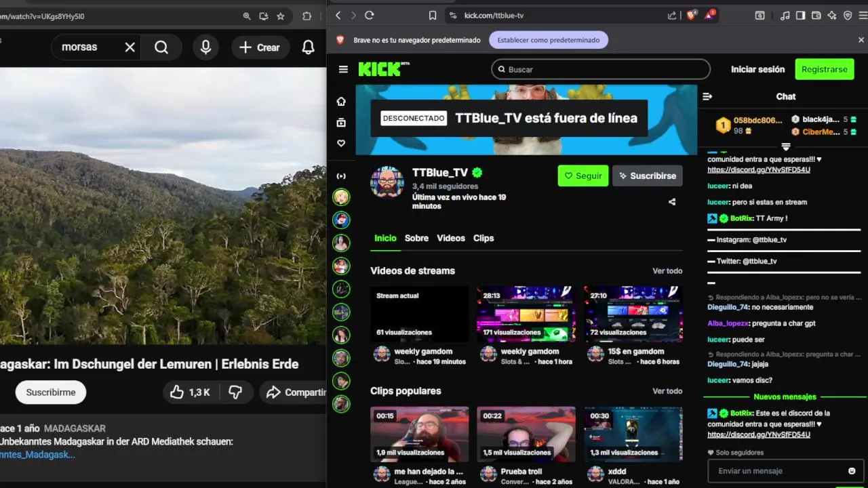Screen dimensions: 868x488
Task: Share TTBlue_TV channel via share icon
Action: (672, 202)
